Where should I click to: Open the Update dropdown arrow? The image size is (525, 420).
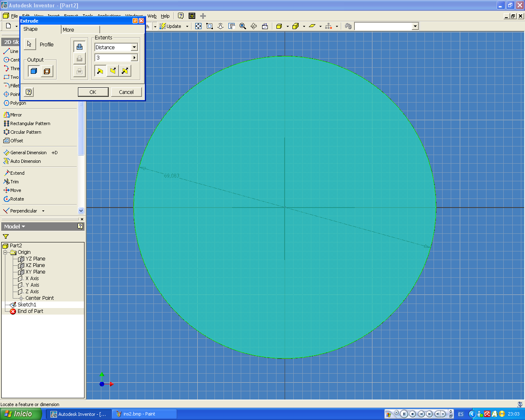[187, 26]
